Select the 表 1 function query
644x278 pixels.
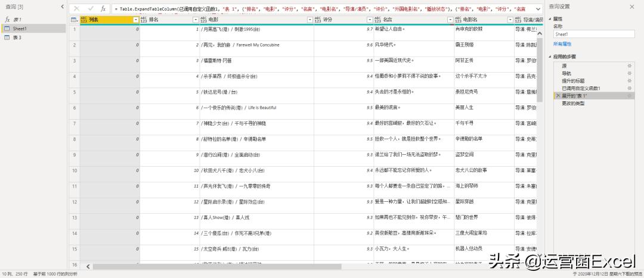point(33,19)
